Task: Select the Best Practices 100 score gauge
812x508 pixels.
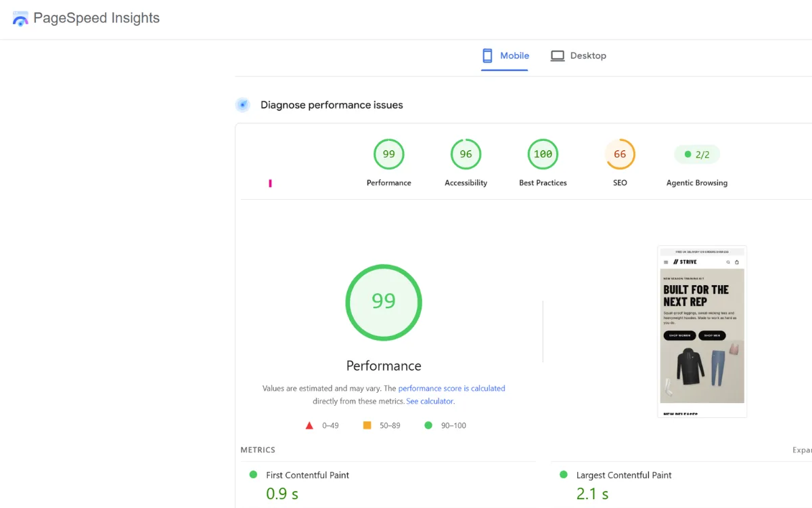Action: coord(543,154)
